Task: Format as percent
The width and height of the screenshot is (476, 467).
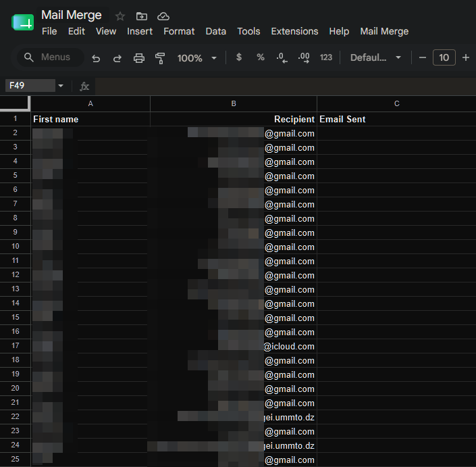Action: [261, 57]
